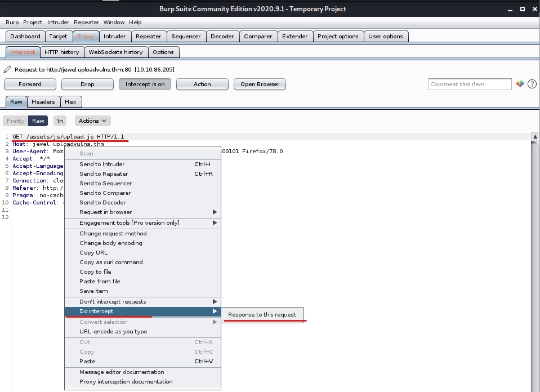The height and width of the screenshot is (392, 540).
Task: Choose Change body encoding
Action: [x=142, y=243]
